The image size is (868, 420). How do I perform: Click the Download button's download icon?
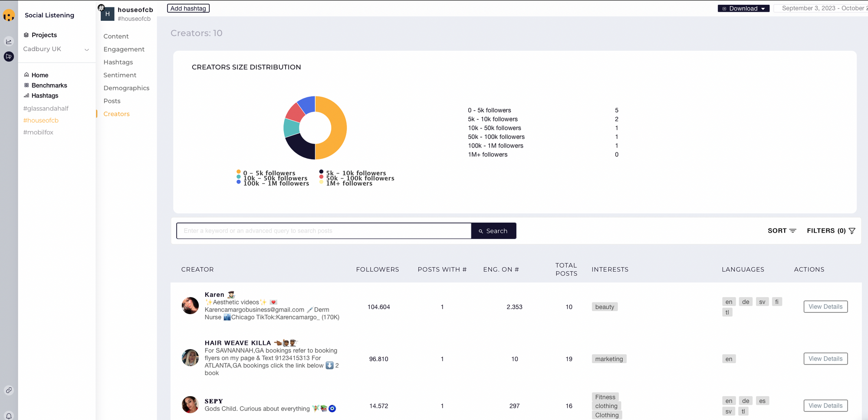point(724,9)
